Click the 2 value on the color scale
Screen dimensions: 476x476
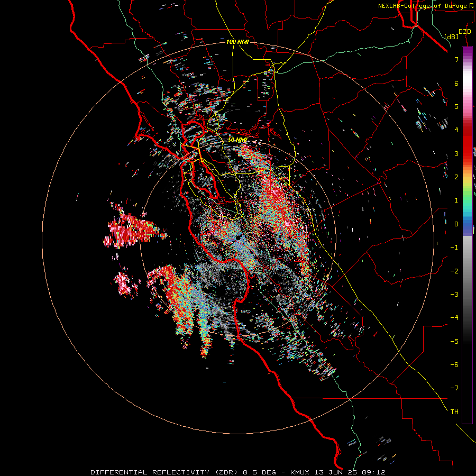click(x=456, y=177)
